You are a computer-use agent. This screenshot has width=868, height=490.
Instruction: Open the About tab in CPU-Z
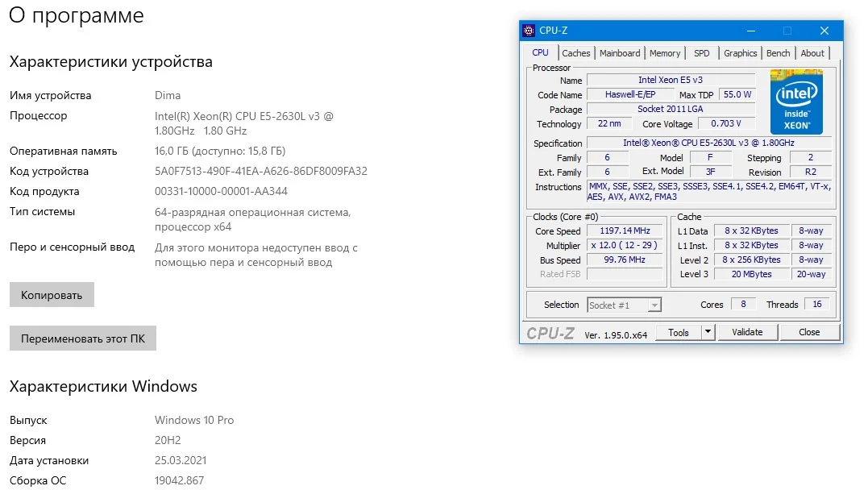(x=812, y=53)
